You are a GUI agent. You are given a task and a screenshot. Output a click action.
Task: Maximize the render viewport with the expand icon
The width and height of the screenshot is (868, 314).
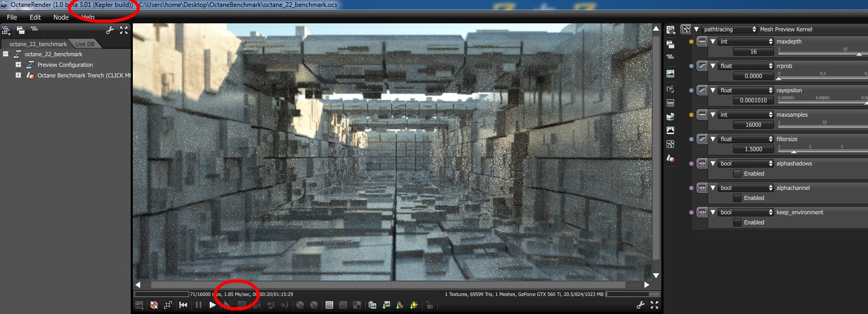point(654,305)
